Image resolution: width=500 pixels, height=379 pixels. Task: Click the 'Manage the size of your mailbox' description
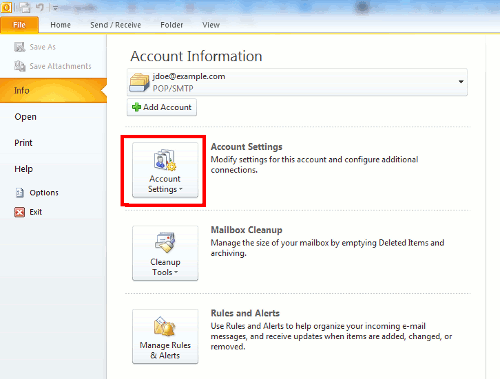point(327,248)
